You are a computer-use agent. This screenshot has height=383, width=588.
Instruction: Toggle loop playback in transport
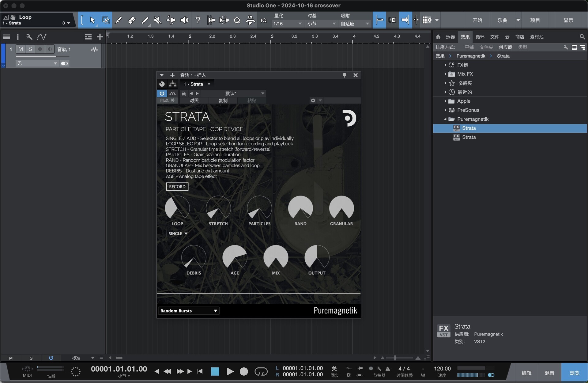click(x=261, y=371)
